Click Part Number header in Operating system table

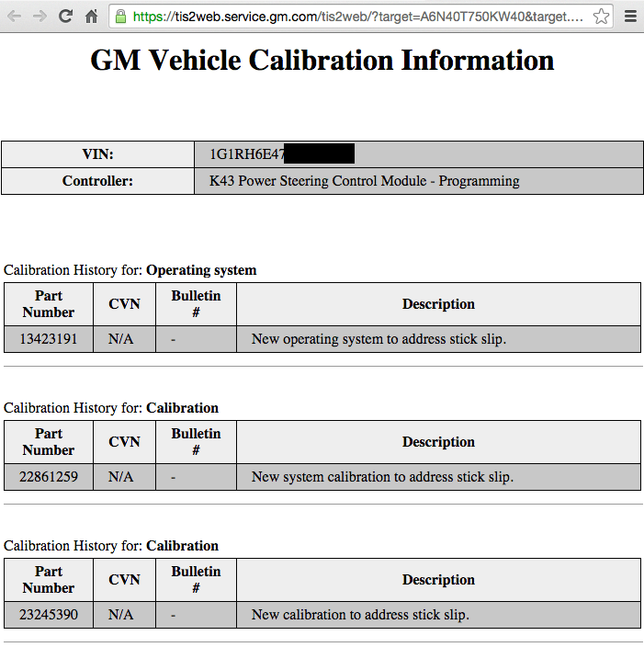[49, 304]
